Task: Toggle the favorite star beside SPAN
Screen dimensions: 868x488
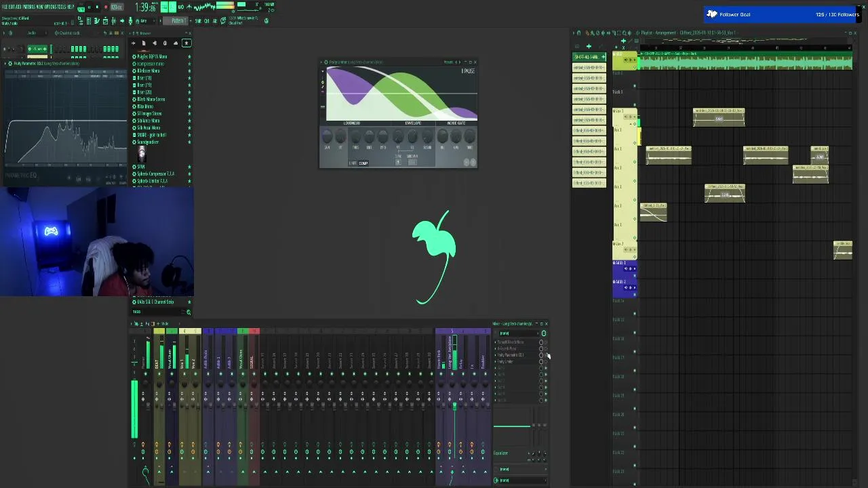Action: click(189, 167)
